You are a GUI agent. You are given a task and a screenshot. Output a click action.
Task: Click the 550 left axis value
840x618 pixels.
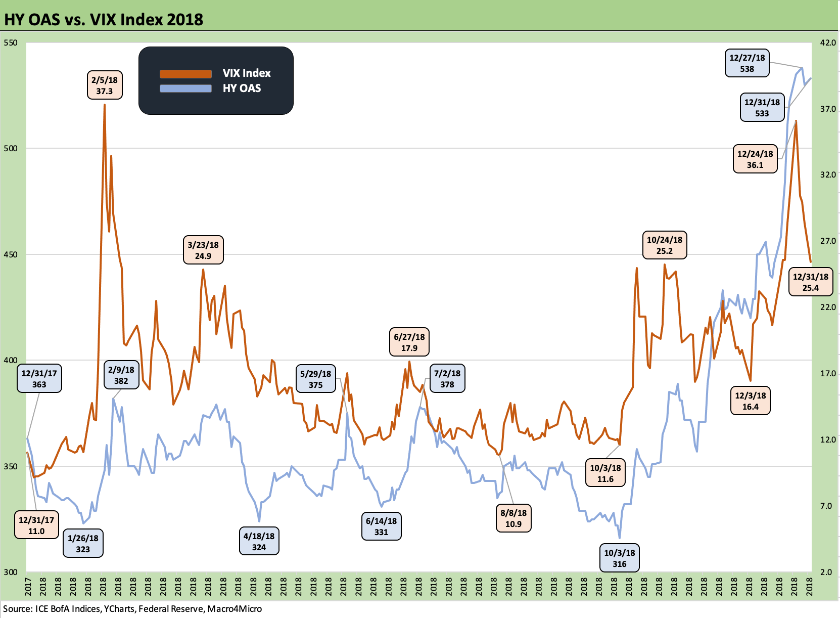[11, 42]
